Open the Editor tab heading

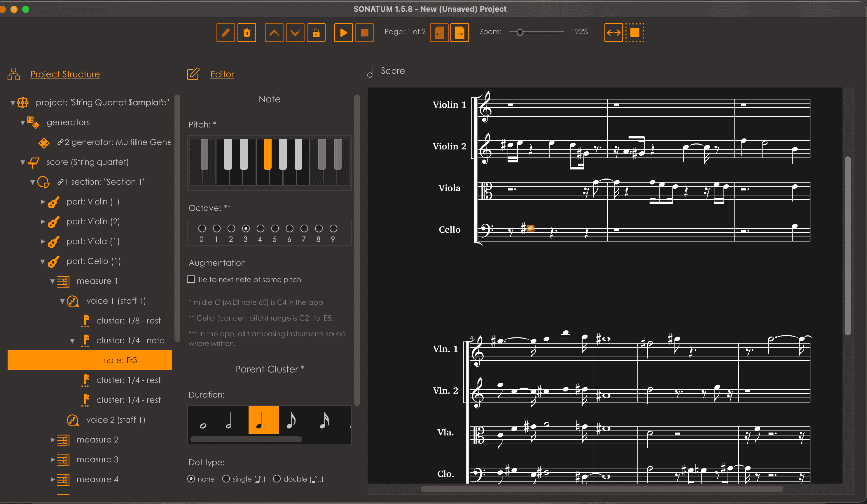coord(222,74)
